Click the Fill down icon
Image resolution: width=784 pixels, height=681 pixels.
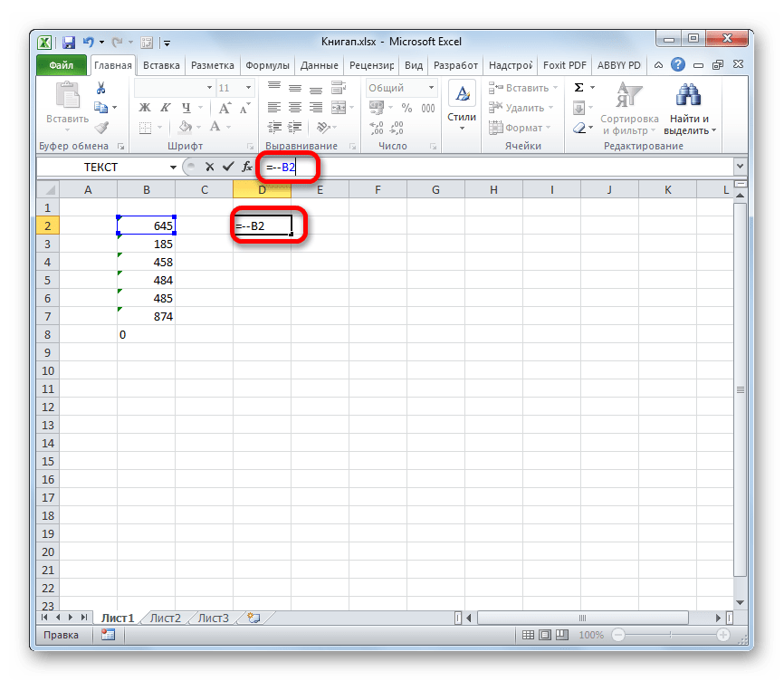coord(579,108)
